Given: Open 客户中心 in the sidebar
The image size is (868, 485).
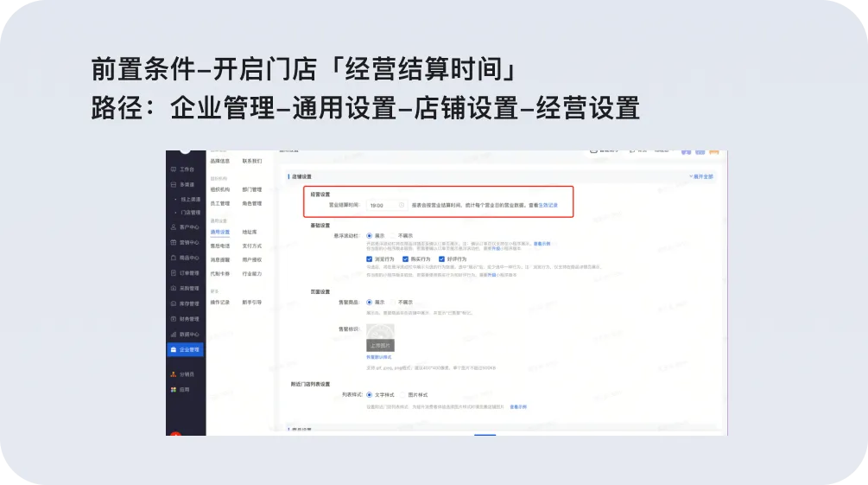Looking at the screenshot, I should point(186,227).
